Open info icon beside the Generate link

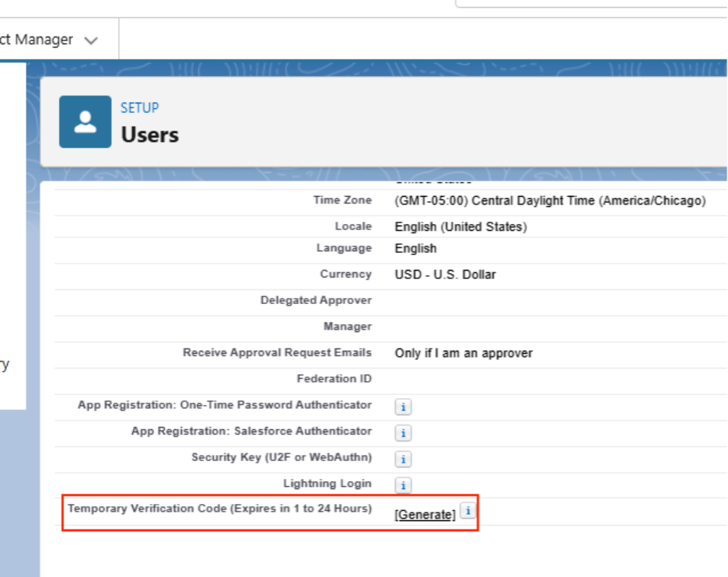pos(468,511)
